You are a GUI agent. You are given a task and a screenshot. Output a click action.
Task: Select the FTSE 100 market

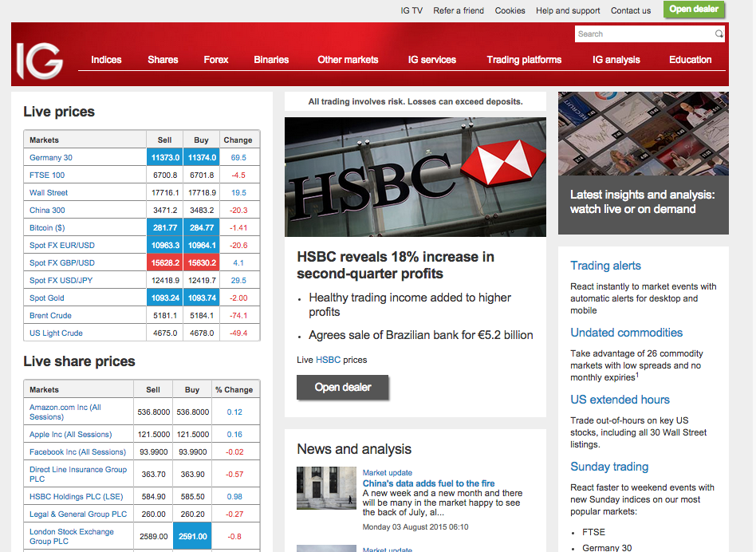[47, 175]
